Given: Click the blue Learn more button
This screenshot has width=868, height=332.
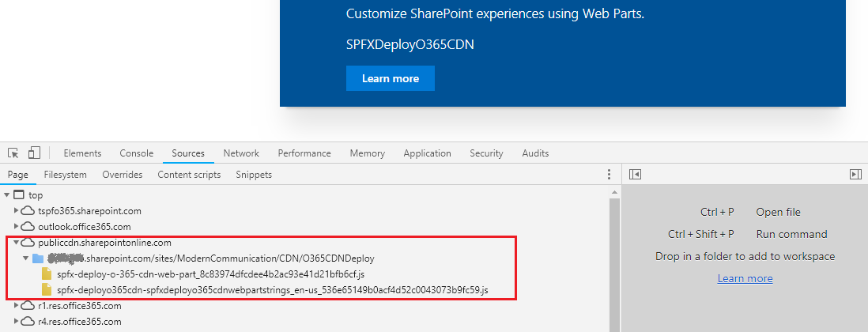Looking at the screenshot, I should 391,79.
